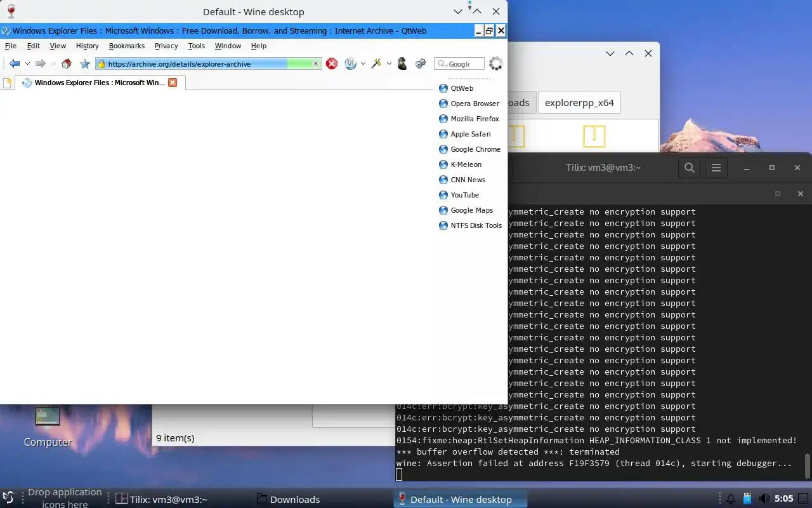This screenshot has width=812, height=508.
Task: Bookmark this page with the star icon
Action: (85, 63)
